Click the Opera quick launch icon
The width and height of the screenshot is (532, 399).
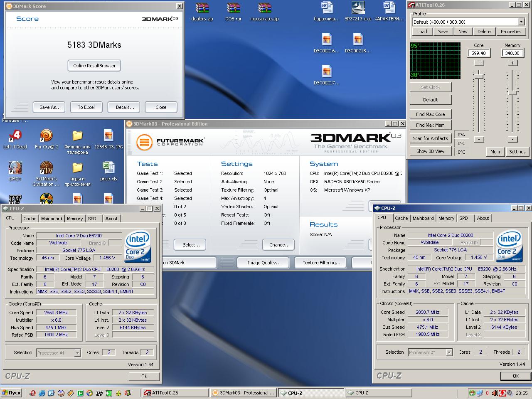32,393
